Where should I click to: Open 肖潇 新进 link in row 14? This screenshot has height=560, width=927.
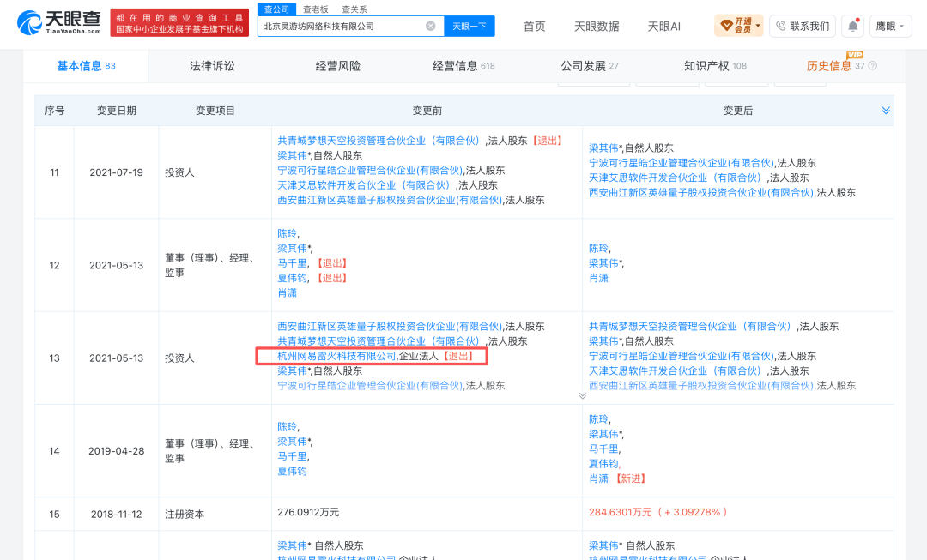point(598,479)
